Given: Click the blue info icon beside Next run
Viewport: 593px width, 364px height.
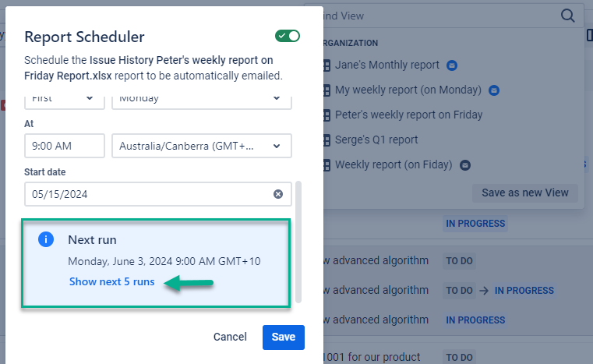Looking at the screenshot, I should point(46,239).
